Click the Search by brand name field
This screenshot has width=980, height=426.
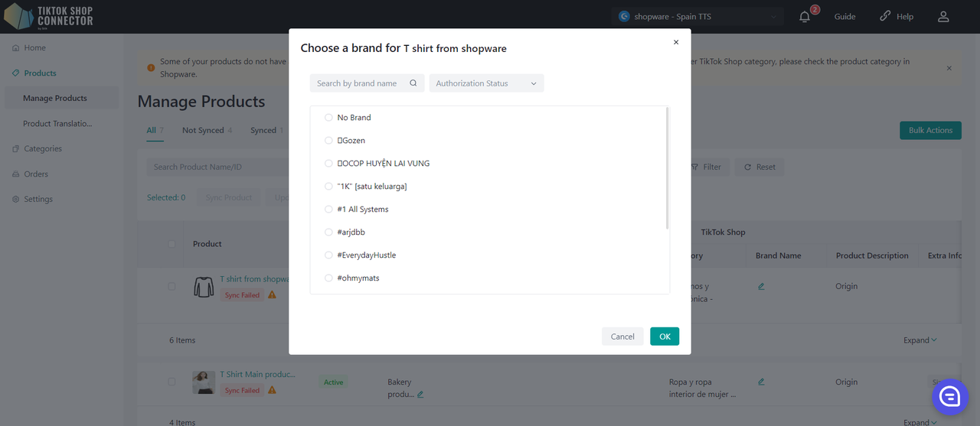[x=358, y=83]
